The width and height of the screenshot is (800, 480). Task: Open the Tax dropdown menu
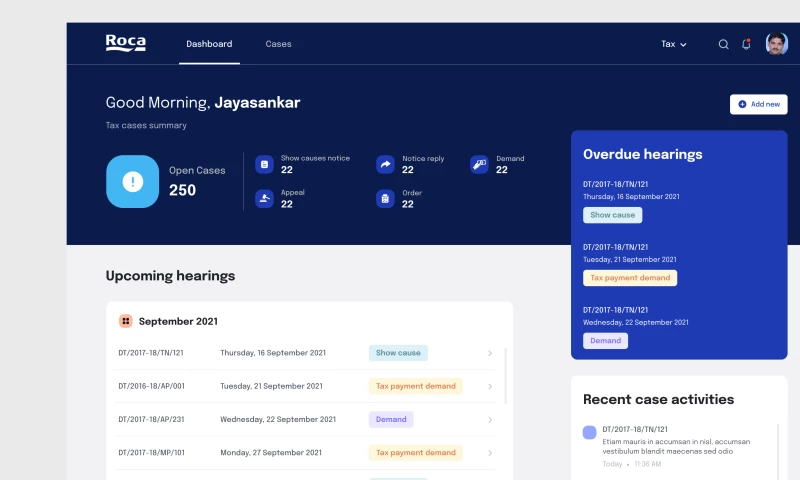pos(674,44)
